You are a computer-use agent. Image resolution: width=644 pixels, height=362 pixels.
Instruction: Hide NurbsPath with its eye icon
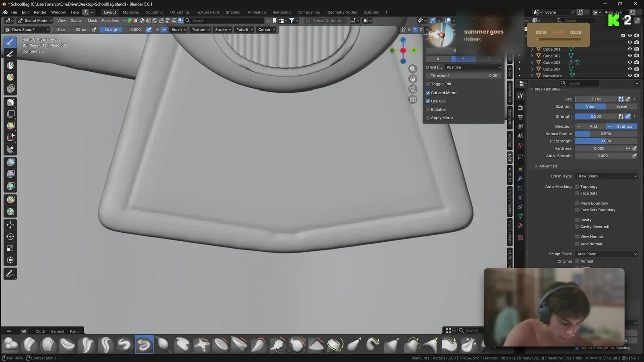point(630,76)
